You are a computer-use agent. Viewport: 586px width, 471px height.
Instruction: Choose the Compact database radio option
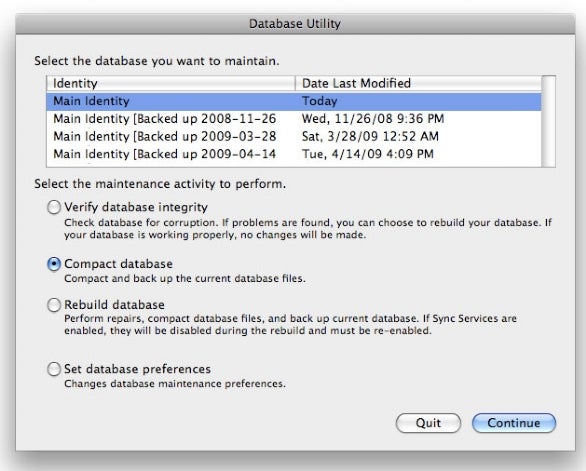click(x=54, y=264)
